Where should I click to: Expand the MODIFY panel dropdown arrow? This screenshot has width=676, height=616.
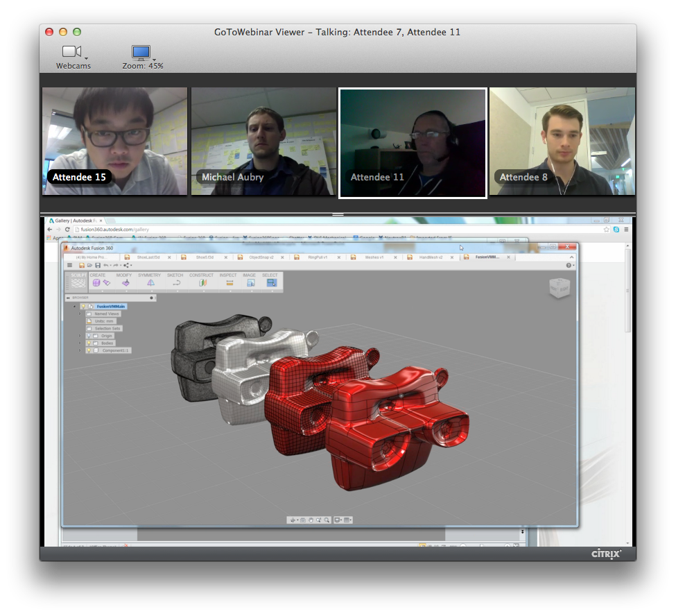(x=125, y=291)
